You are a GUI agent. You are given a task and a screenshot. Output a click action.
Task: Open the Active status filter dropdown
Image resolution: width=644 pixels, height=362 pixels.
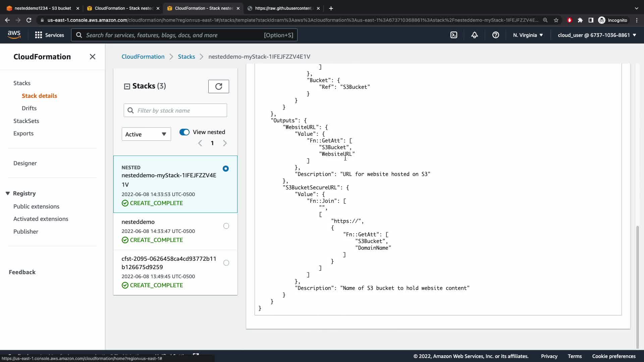click(146, 134)
